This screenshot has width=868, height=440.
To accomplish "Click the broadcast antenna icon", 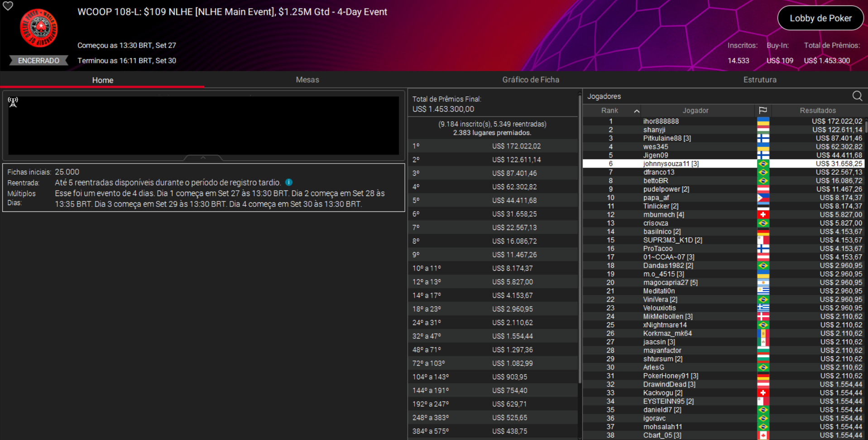I will click(x=13, y=102).
